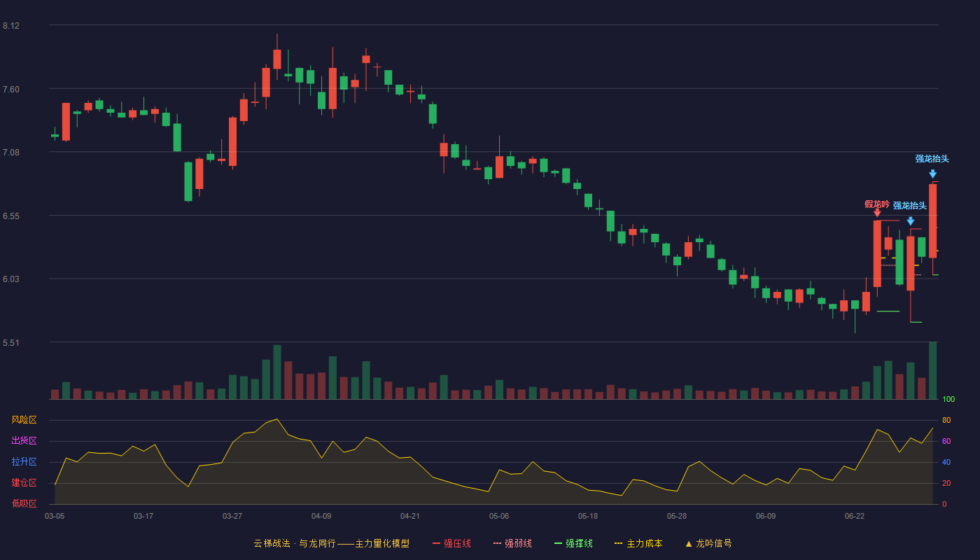Click the 5.51 price axis label
Viewport: 980px width, 560px height.
coord(11,343)
